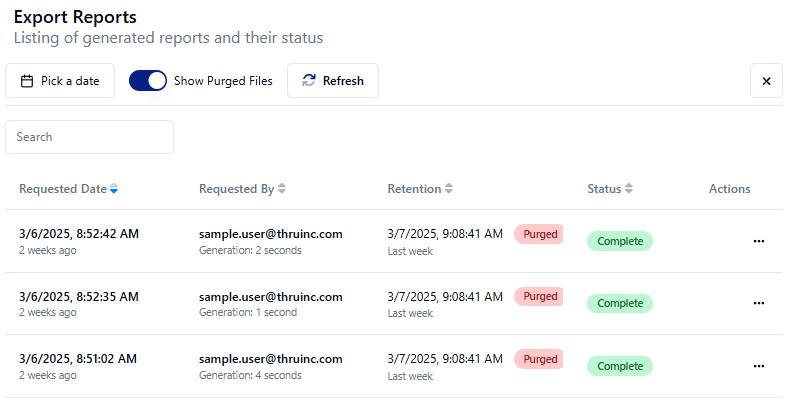
Task: Sort by the Retention arrow icon
Action: pos(448,189)
